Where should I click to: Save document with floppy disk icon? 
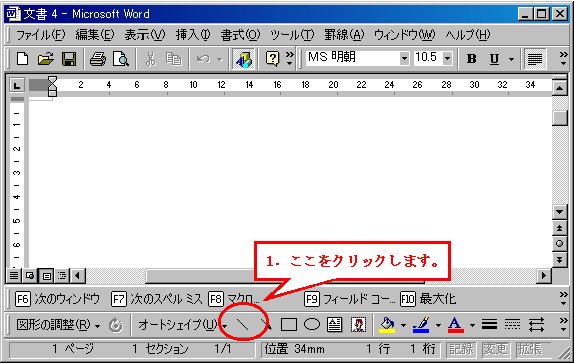[69, 59]
